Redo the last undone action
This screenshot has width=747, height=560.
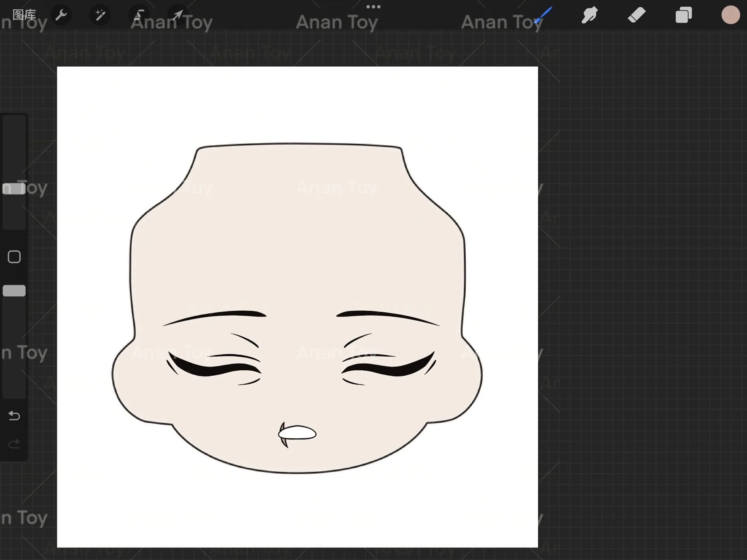pyautogui.click(x=14, y=444)
